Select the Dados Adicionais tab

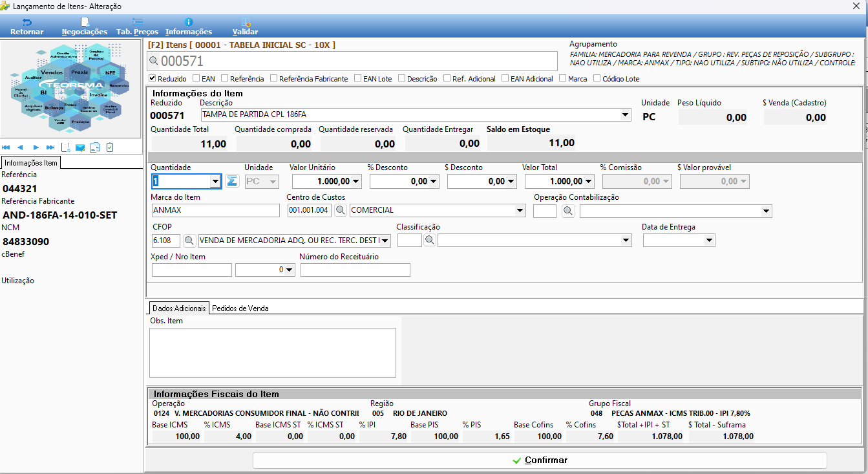179,308
